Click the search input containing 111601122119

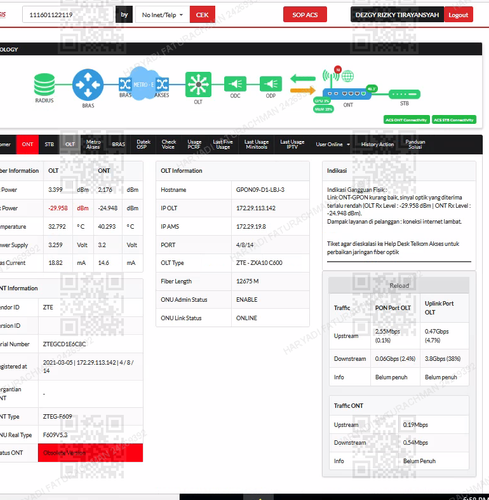click(x=68, y=15)
